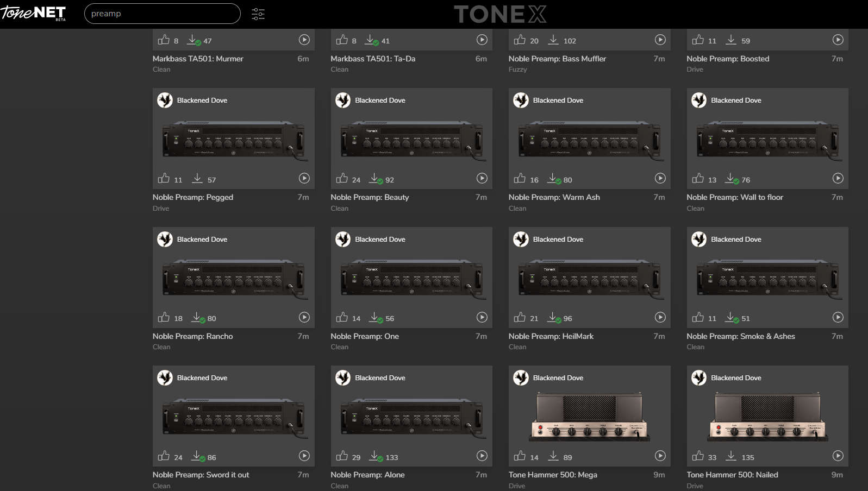Like the Noble Preamp: Wall to floor tone
The height and width of the screenshot is (491, 868).
point(698,178)
